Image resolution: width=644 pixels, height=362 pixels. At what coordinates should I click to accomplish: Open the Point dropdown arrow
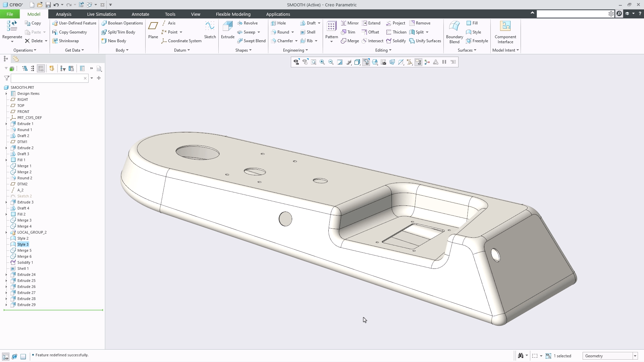181,32
